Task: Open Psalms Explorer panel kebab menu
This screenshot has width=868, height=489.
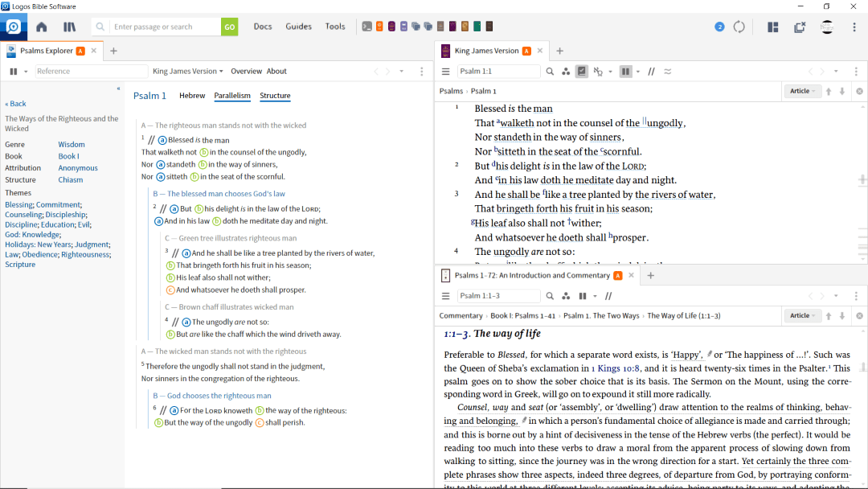Action: [x=422, y=72]
